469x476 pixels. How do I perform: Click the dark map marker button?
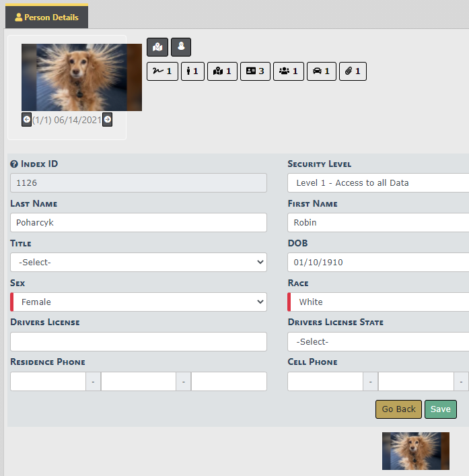coord(157,47)
